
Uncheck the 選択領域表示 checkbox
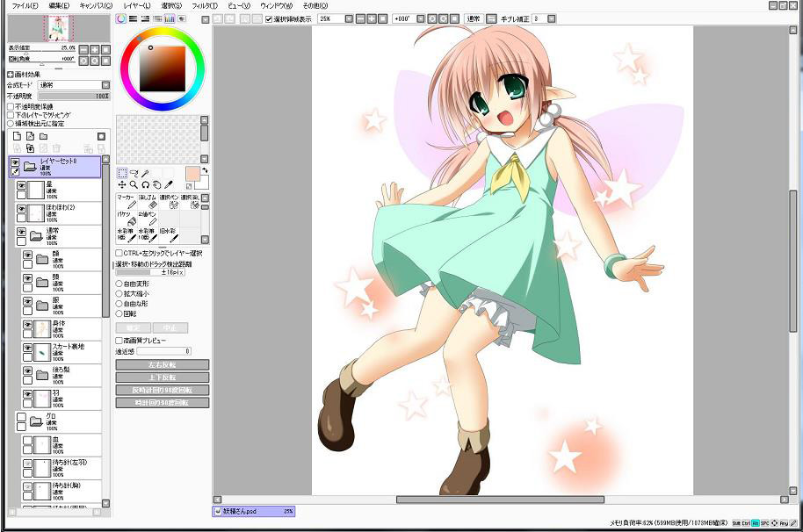[x=269, y=18]
